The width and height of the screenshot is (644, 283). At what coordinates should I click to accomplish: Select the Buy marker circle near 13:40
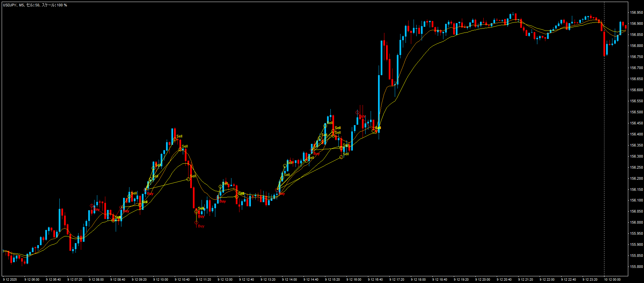coord(277,190)
